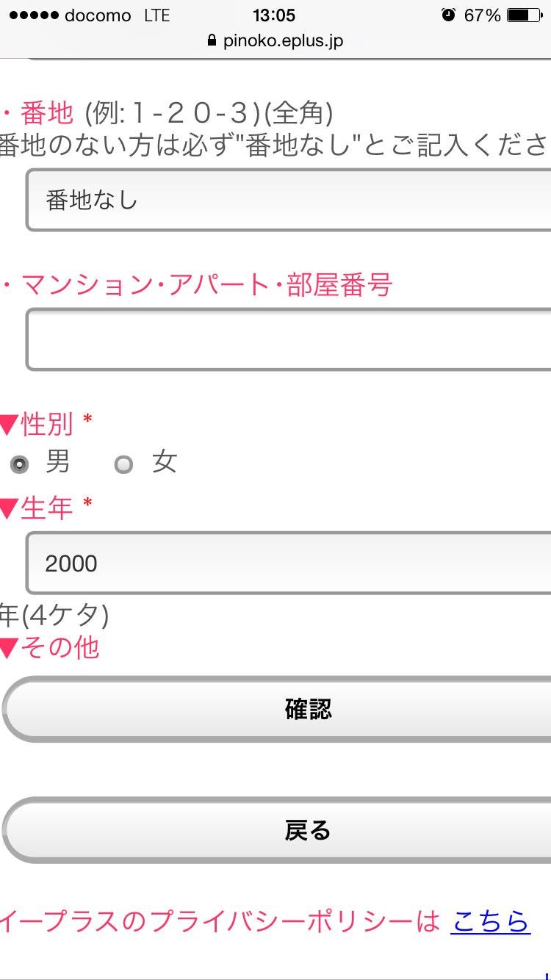Tap the red triangle beside 生年
Screen dimensions: 551x980
(x=9, y=508)
